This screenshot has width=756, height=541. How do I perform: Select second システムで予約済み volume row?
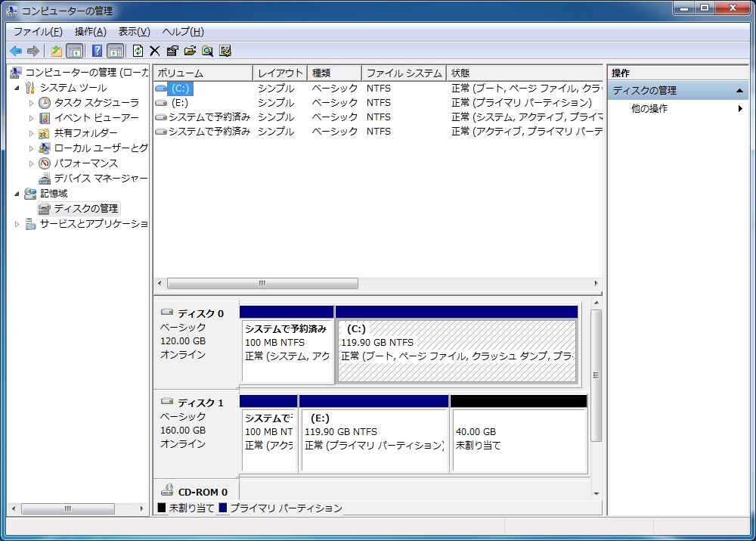coord(378,131)
